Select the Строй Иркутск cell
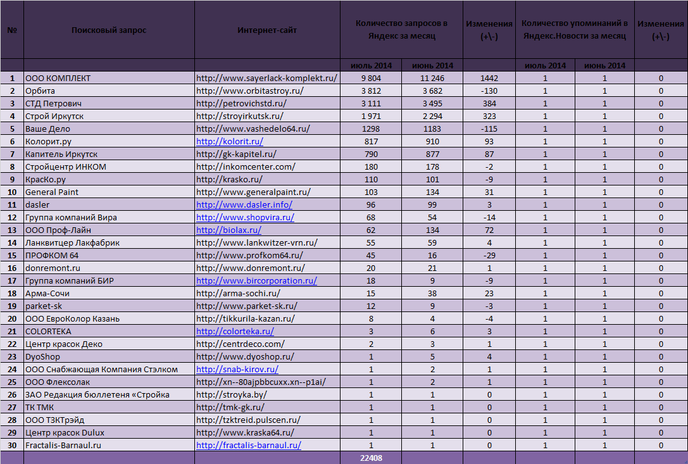The height and width of the screenshot is (464, 688). pos(109,116)
